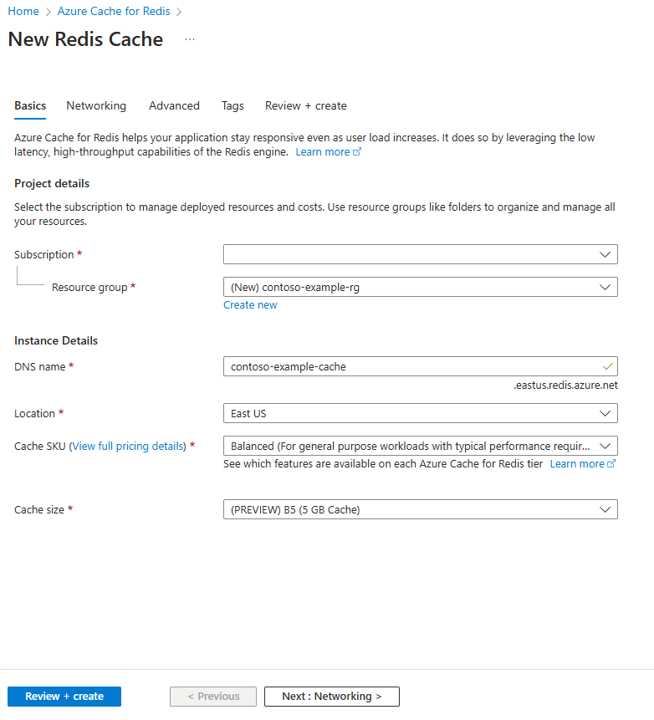Screen dimensions: 654x720
Task: Click external link icon beside first Learn more
Action: [357, 152]
